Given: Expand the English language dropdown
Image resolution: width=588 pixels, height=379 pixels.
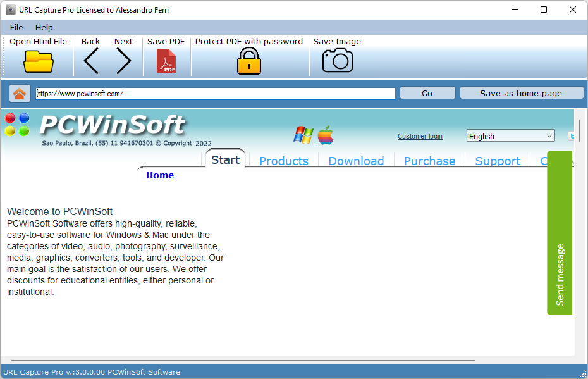Looking at the screenshot, I should point(511,136).
